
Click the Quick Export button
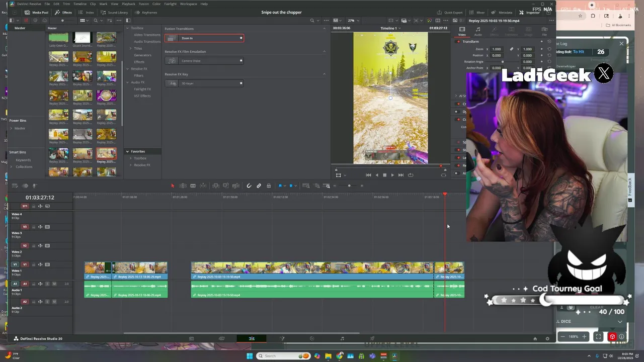tap(449, 12)
